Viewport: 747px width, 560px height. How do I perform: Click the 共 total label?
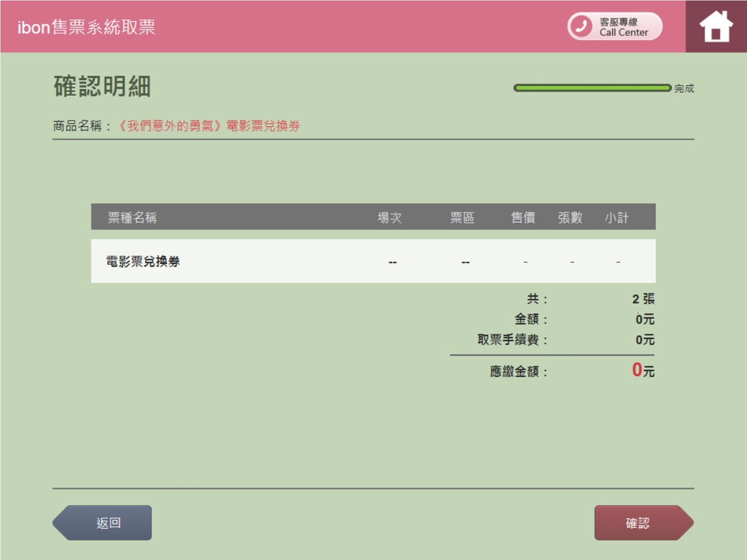(x=537, y=299)
